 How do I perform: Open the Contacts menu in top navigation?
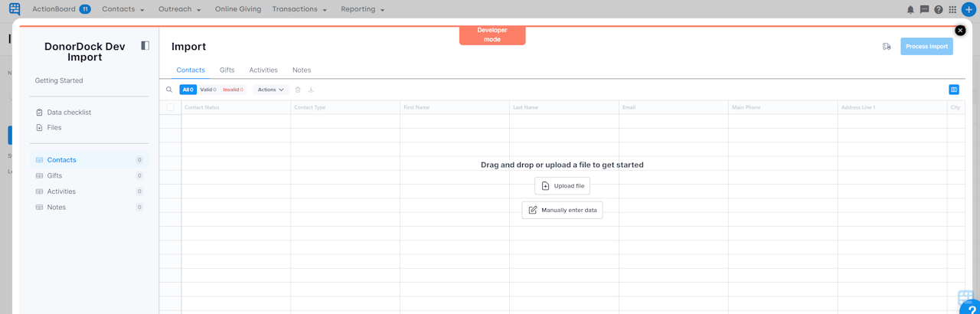[x=123, y=9]
